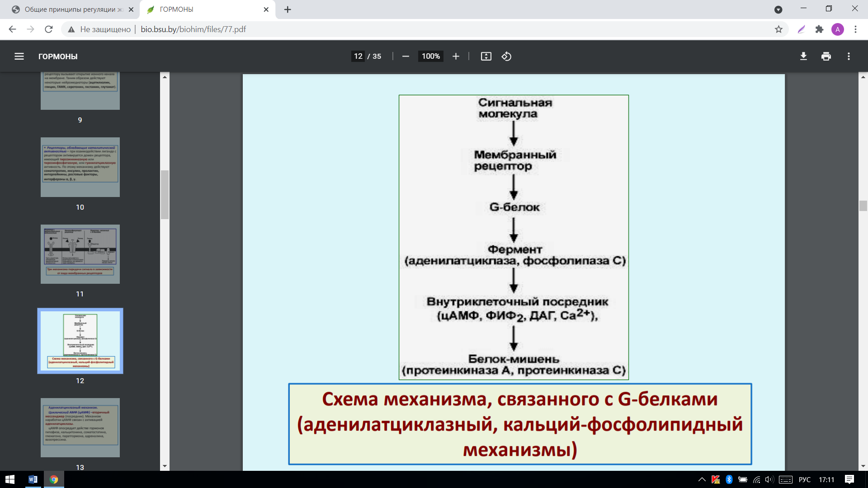Click the fit to page icon
This screenshot has height=488, width=868.
[486, 56]
